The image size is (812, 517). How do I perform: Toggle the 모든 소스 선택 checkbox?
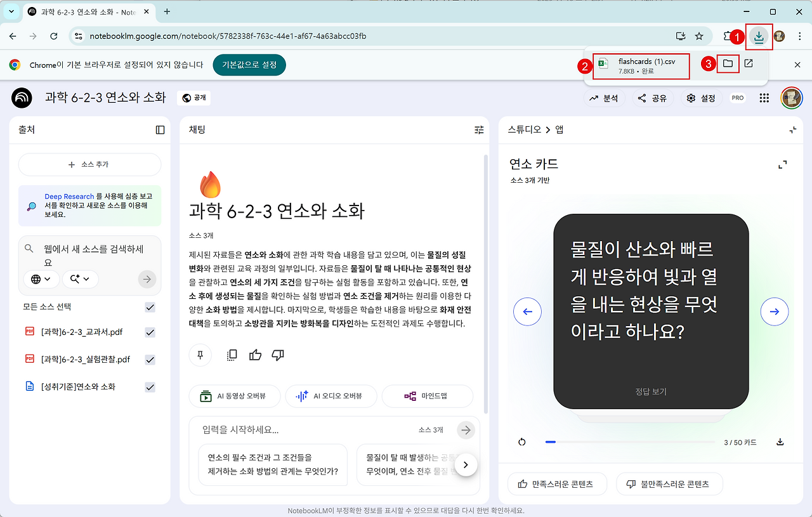click(150, 308)
